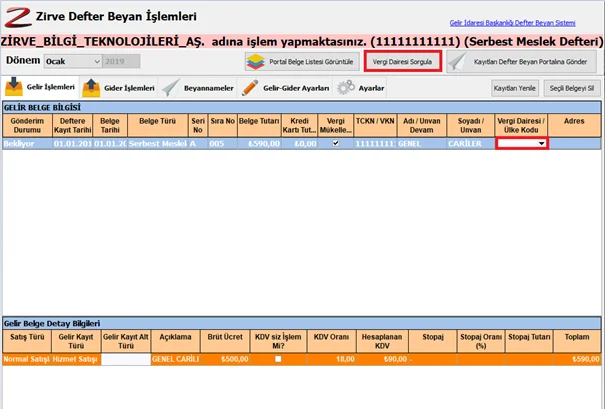Click the Kayıtları Yenile button
605x409 pixels.
click(515, 88)
